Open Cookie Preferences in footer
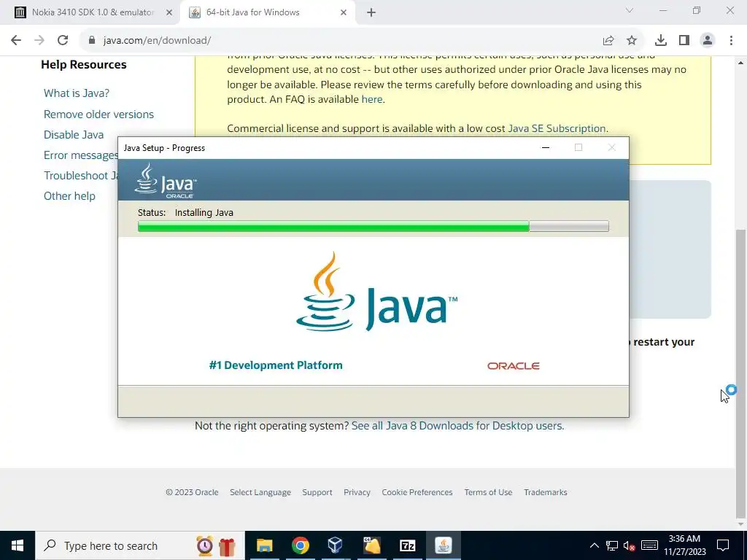 [417, 492]
